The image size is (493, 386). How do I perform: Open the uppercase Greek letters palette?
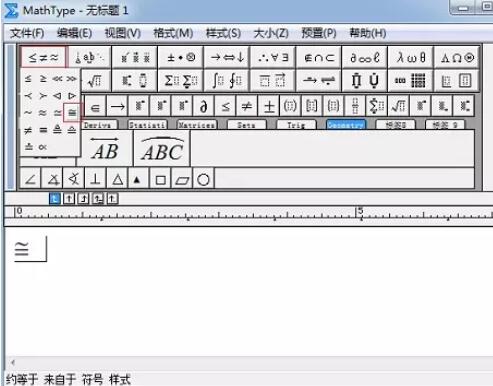[457, 57]
